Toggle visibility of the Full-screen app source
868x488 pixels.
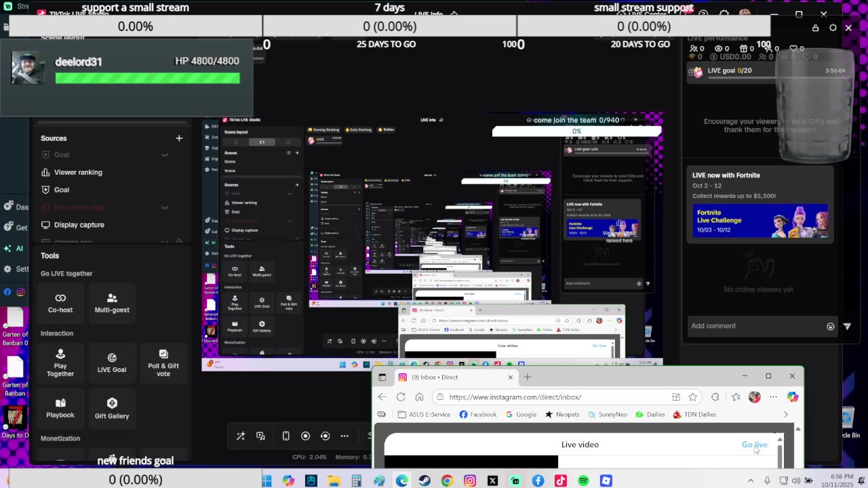164,207
